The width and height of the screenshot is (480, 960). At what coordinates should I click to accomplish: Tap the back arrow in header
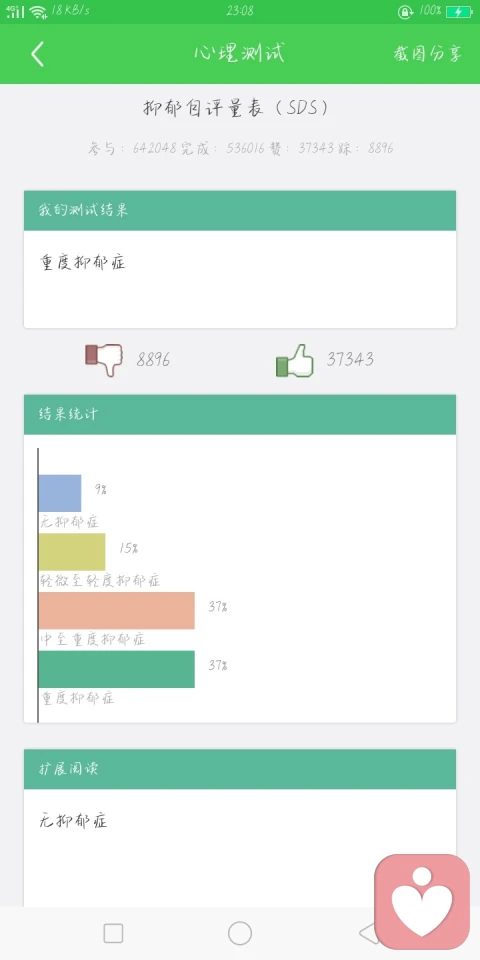(37, 54)
